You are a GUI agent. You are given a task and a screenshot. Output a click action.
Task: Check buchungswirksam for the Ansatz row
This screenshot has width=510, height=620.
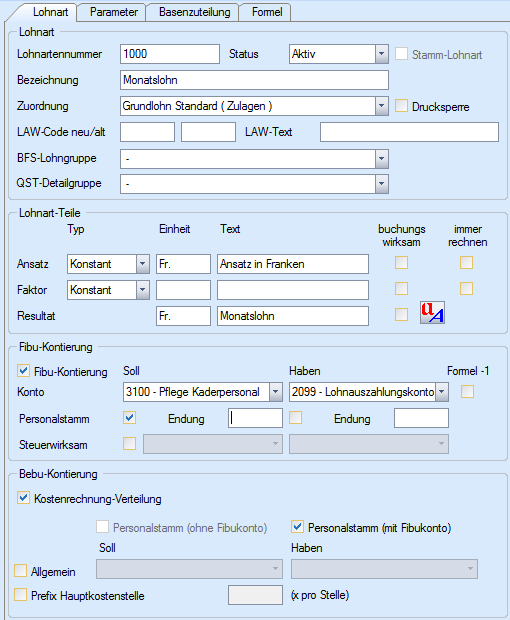coord(401,263)
